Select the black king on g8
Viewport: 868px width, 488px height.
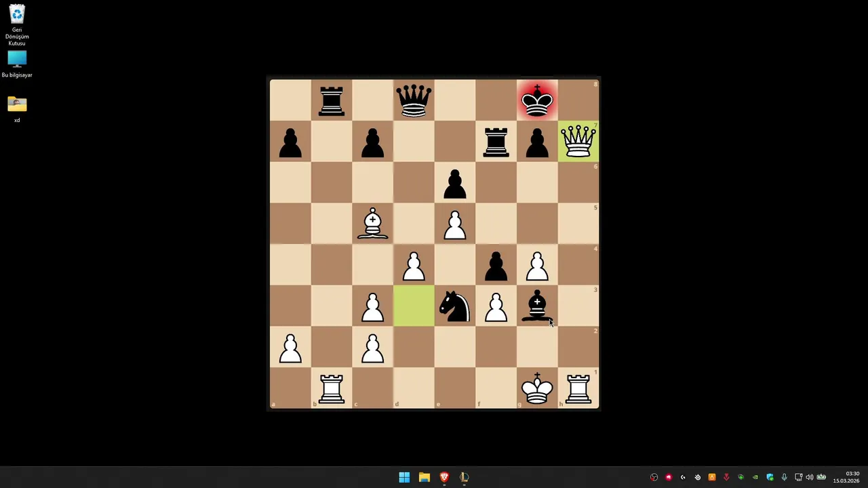[537, 100]
